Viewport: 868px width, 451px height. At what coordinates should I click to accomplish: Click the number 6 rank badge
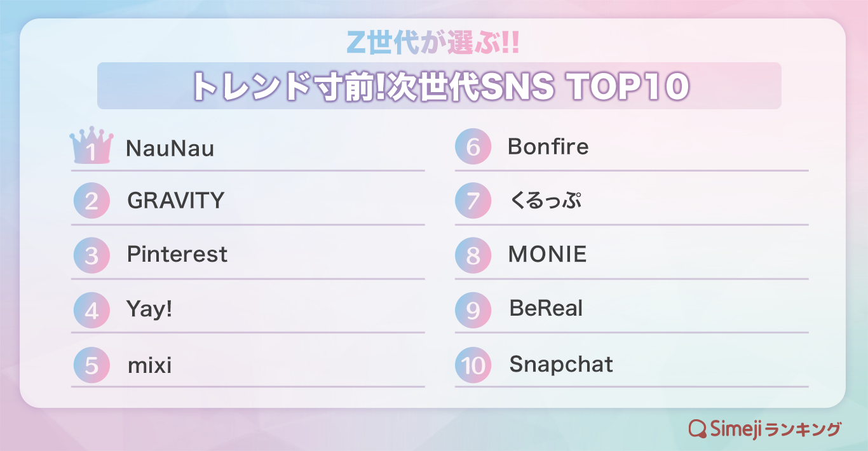click(x=473, y=147)
